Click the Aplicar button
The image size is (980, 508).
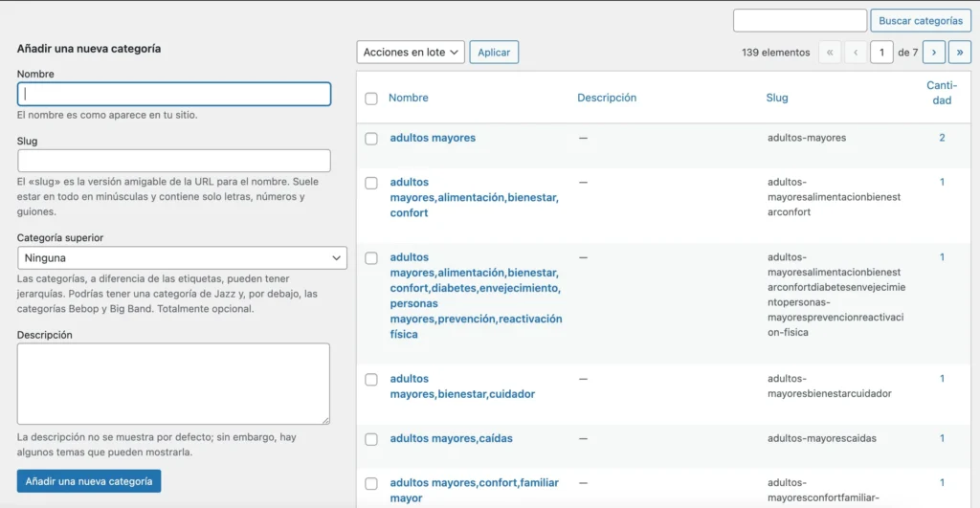point(494,52)
